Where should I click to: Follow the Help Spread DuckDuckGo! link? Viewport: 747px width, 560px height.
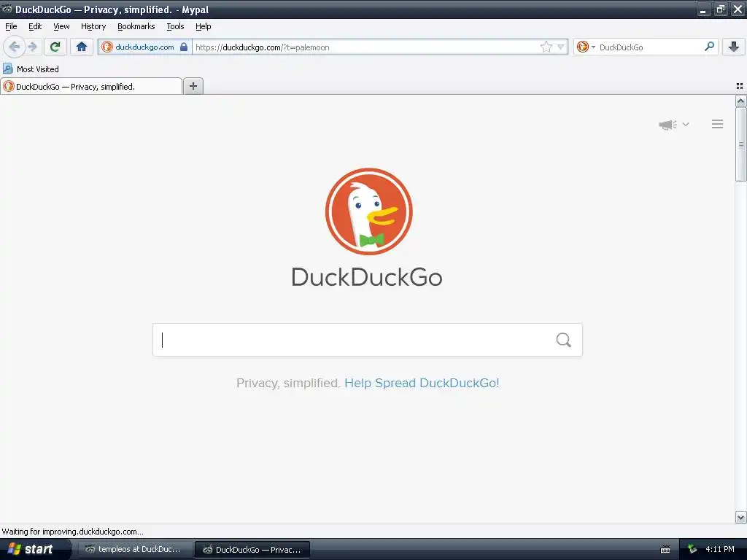422,383
